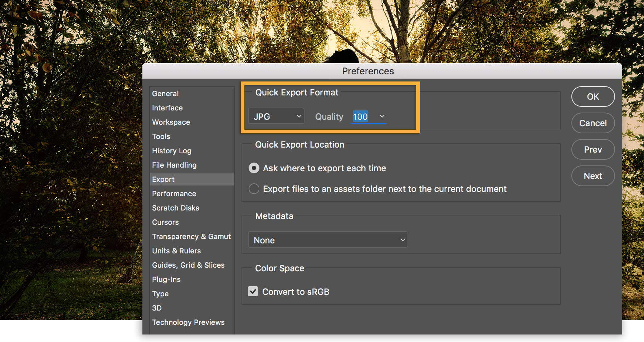644x342 pixels.
Task: Select 'Ask where to export each time'
Action: point(254,168)
